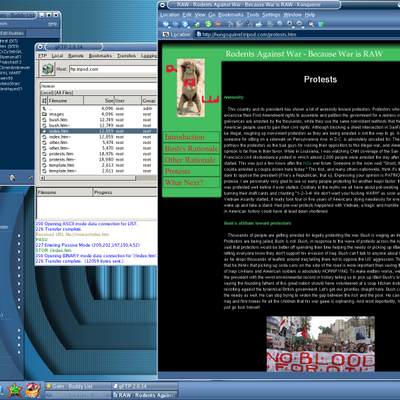This screenshot has height=400, width=400.
Task: Open the Bookmarks menu in gFTP
Action: pos(100,56)
